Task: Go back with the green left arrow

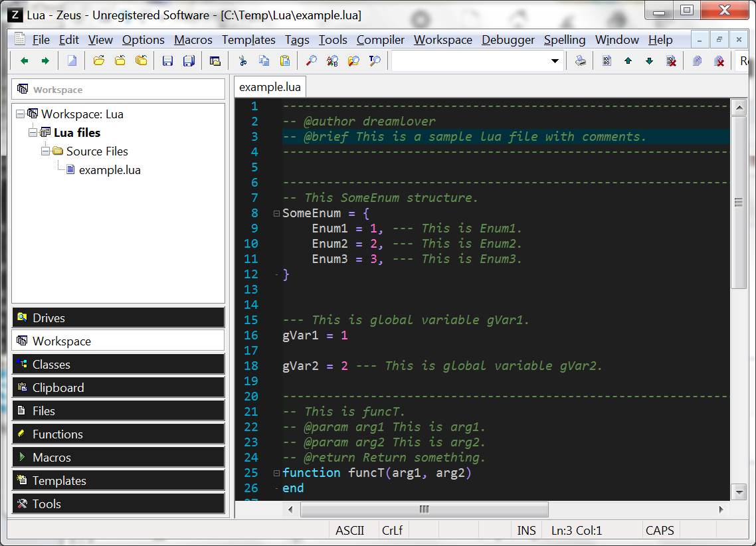Action: 24,60
